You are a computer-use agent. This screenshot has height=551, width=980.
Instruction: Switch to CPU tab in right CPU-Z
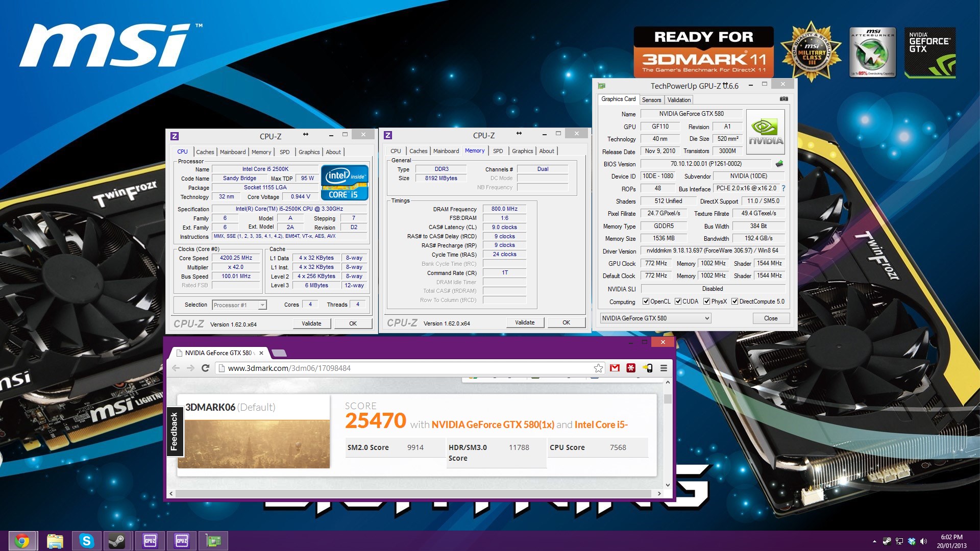point(396,151)
